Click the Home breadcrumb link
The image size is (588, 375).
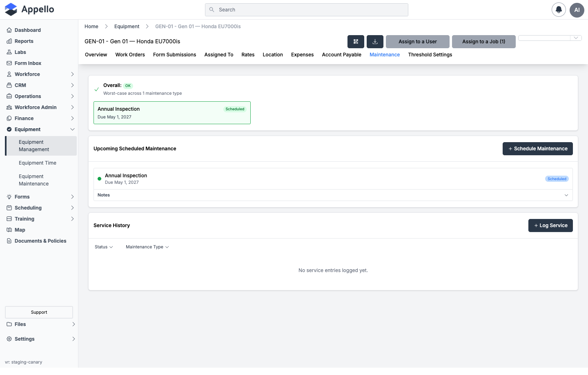tap(91, 27)
